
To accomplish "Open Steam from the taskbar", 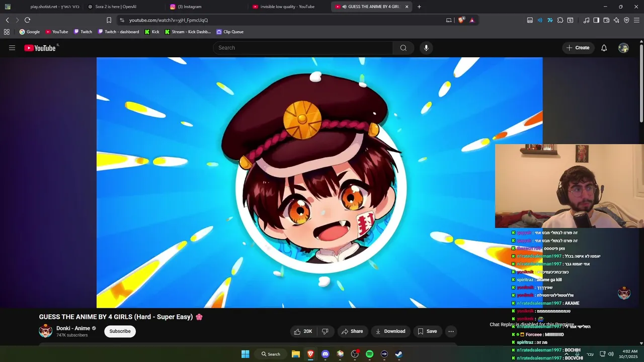I will point(398,354).
